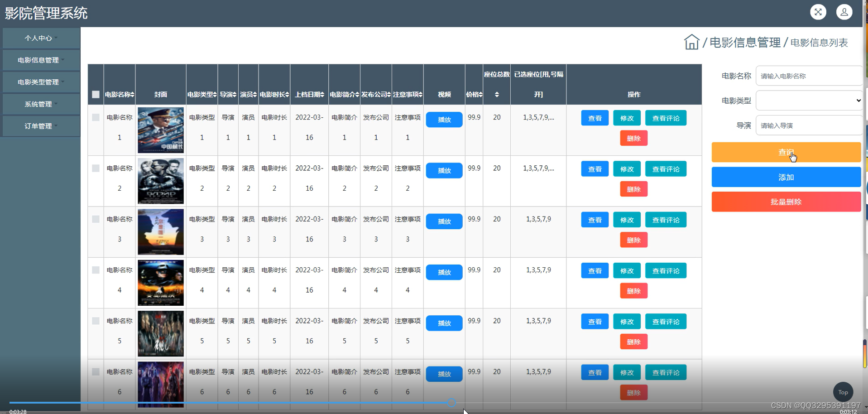The height and width of the screenshot is (414, 868).
Task: Expand the 个人中心 sidebar menu
Action: 41,38
